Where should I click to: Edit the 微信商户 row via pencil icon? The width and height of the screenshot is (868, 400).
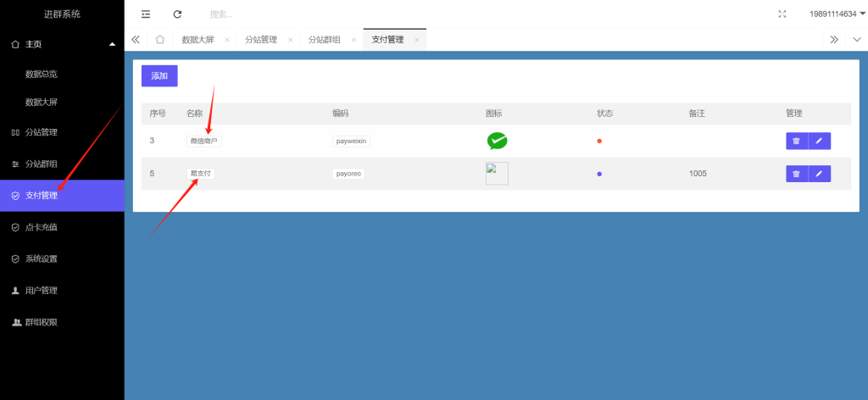tap(820, 141)
